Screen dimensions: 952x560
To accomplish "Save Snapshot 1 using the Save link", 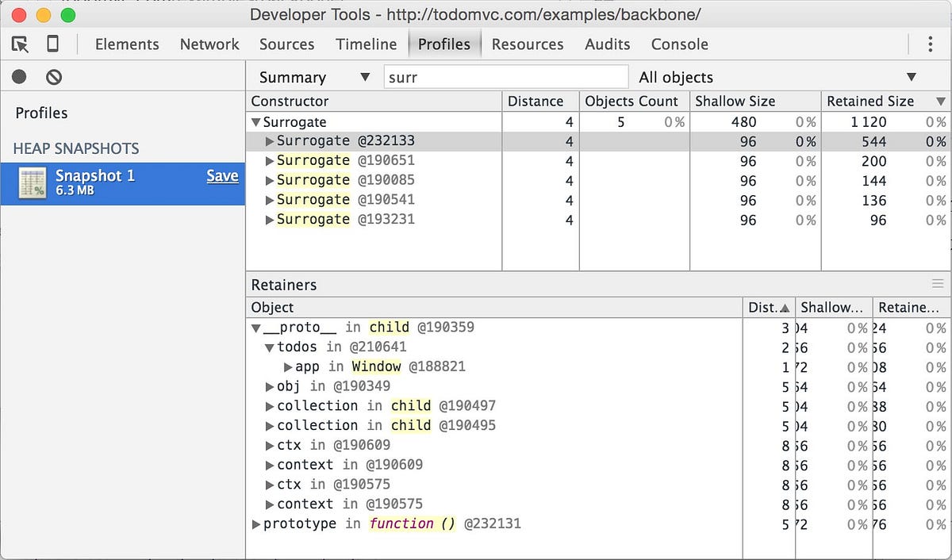I will (x=222, y=176).
